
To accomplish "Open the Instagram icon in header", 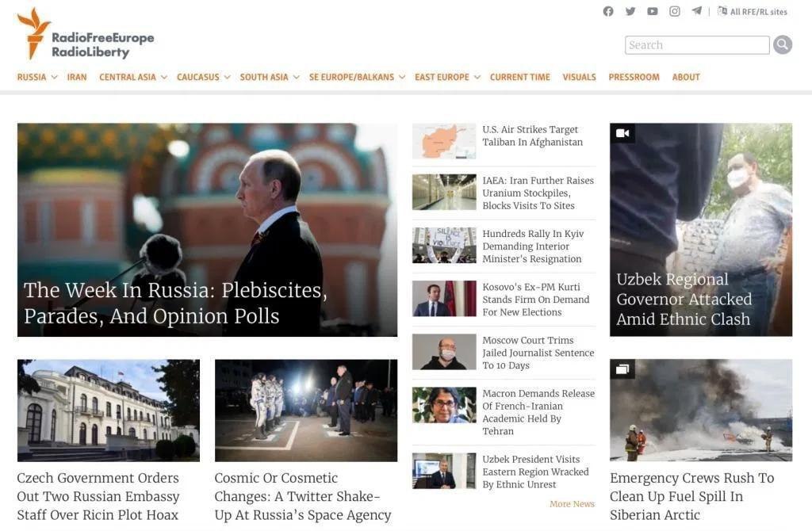I will pos(675,11).
